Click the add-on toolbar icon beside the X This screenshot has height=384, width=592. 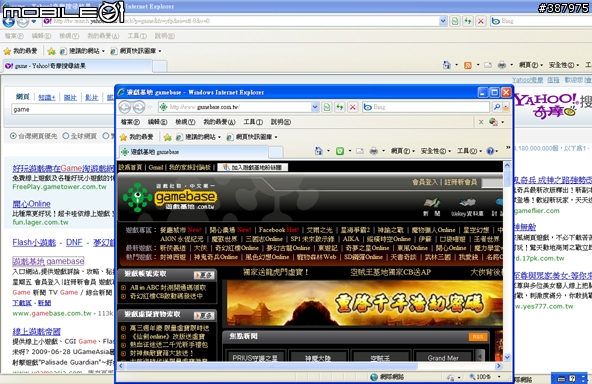click(x=493, y=122)
